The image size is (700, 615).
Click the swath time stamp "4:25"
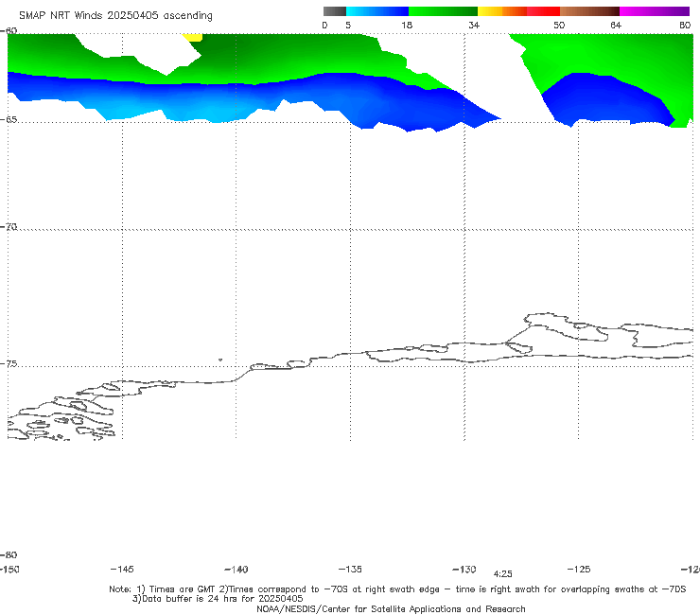tap(502, 574)
